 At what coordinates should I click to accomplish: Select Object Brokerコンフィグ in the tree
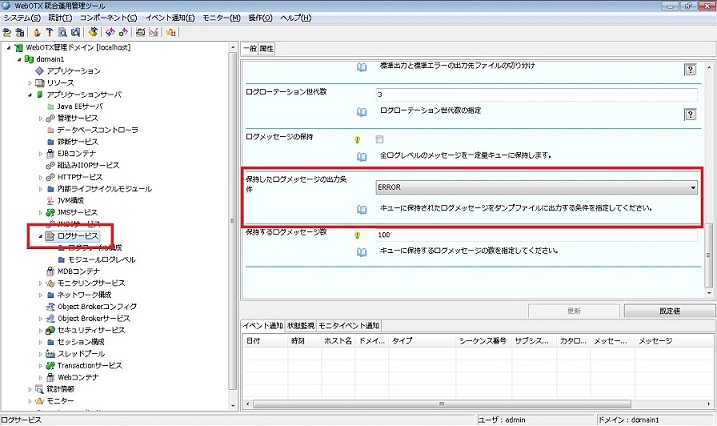pyautogui.click(x=97, y=307)
